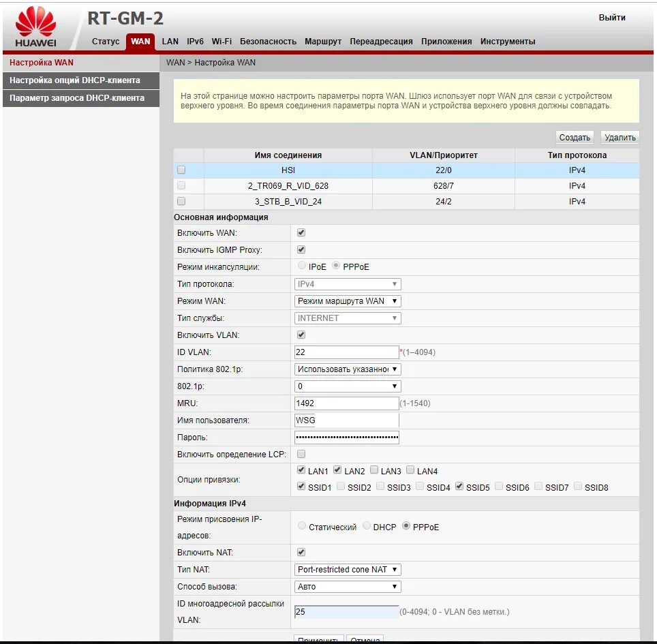Open the Статус tab
The height and width of the screenshot is (644, 657).
pos(106,42)
